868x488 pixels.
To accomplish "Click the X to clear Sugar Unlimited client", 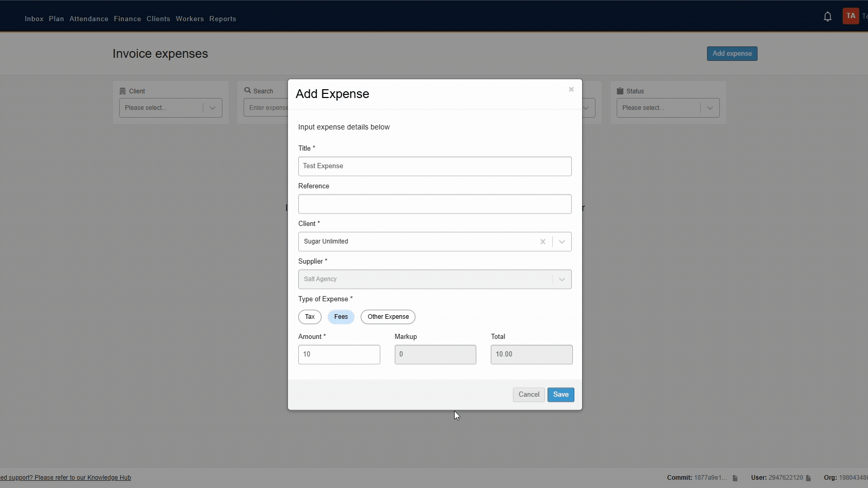I will (x=542, y=241).
